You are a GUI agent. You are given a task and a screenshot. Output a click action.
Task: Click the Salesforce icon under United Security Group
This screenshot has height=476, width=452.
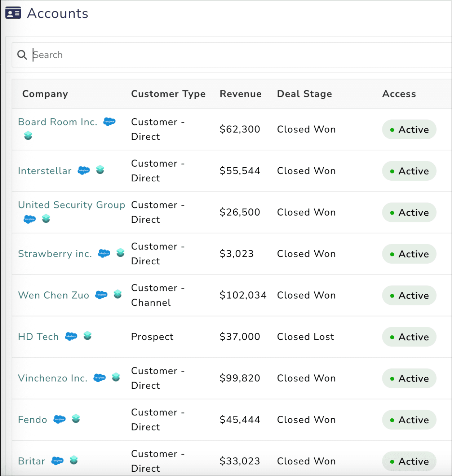tap(30, 219)
